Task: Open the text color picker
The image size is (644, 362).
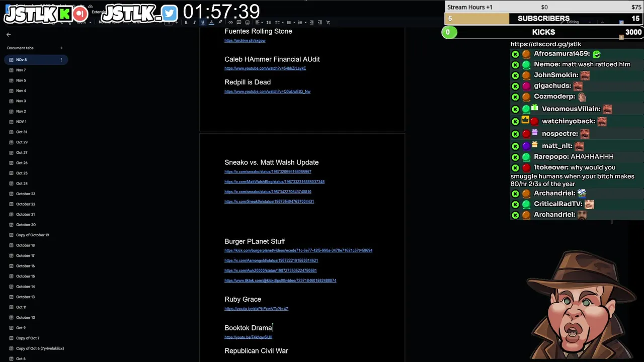Action: [211, 22]
